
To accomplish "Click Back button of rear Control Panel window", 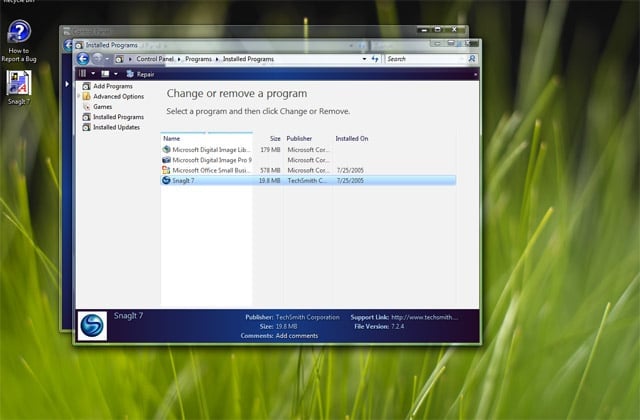I will pyautogui.click(x=68, y=45).
